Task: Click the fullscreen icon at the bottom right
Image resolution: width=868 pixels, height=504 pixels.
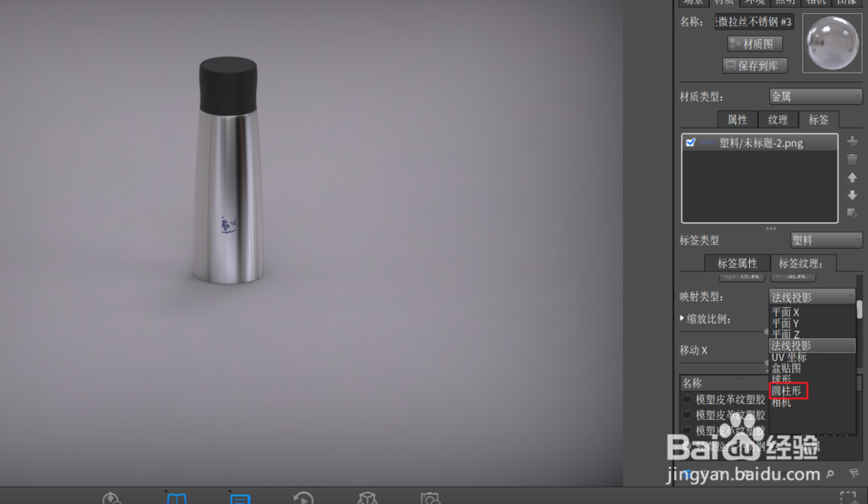Action: point(849,497)
